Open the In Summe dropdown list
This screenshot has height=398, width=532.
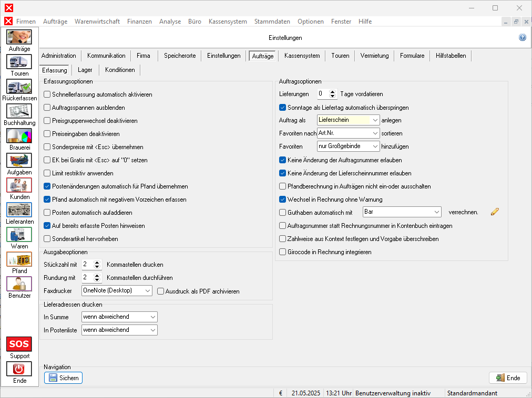point(152,317)
